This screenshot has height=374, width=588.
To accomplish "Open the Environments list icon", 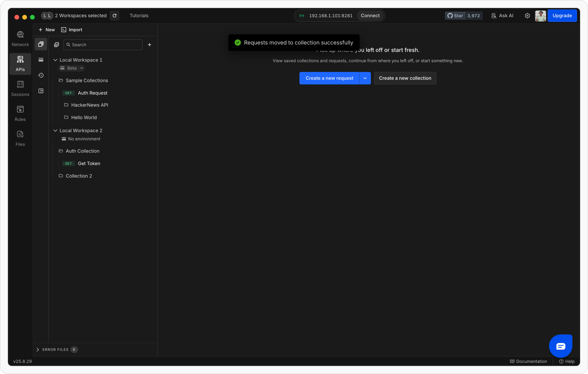I will click(41, 60).
